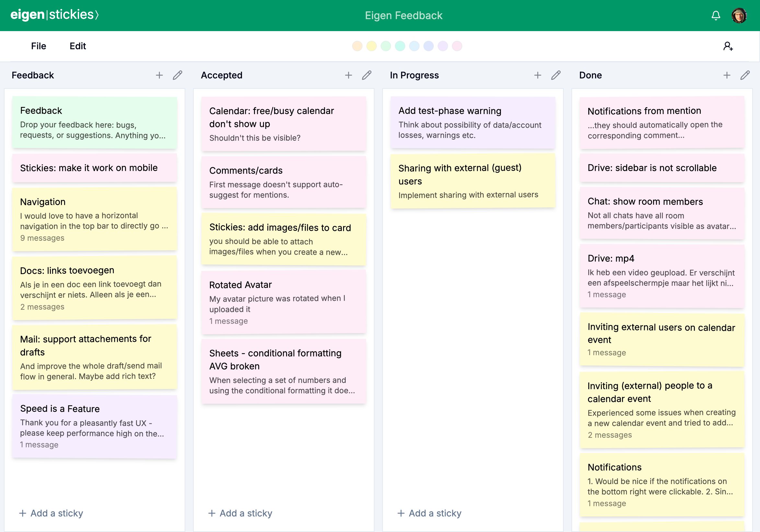Click the Accepted column pencil icon
The image size is (760, 532).
click(x=366, y=75)
